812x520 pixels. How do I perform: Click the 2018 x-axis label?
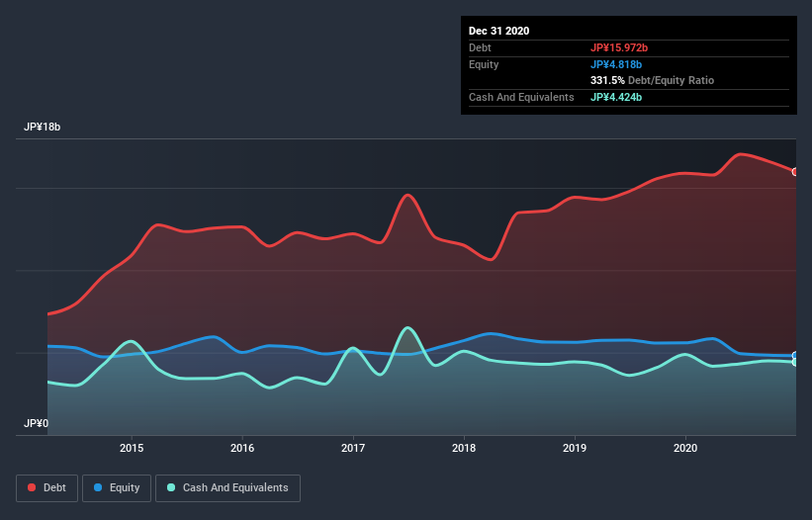click(464, 448)
